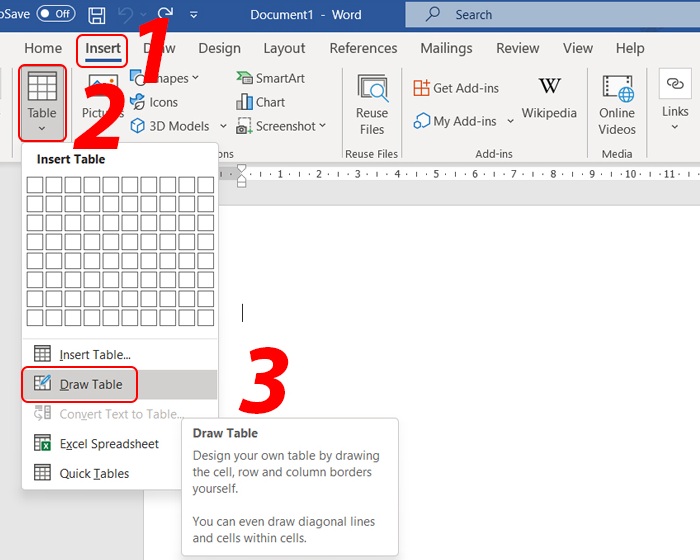
Task: Click the first-line indent marker on ruler
Action: click(x=242, y=169)
